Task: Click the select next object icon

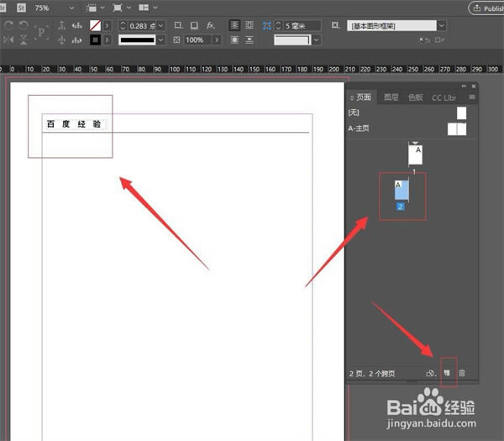Action: 76,40
